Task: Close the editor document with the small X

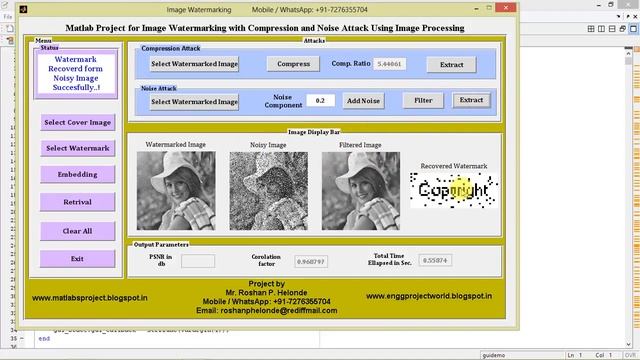Action: point(636,16)
